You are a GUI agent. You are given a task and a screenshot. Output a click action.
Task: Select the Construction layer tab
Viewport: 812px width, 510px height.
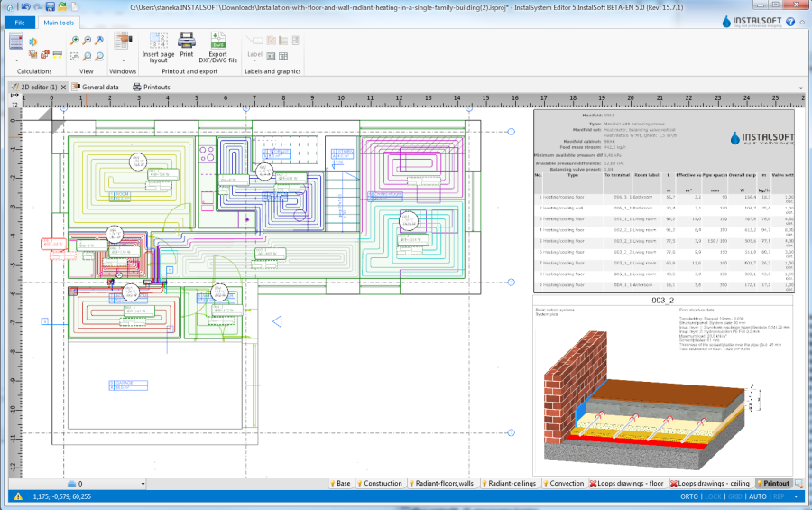tap(379, 483)
